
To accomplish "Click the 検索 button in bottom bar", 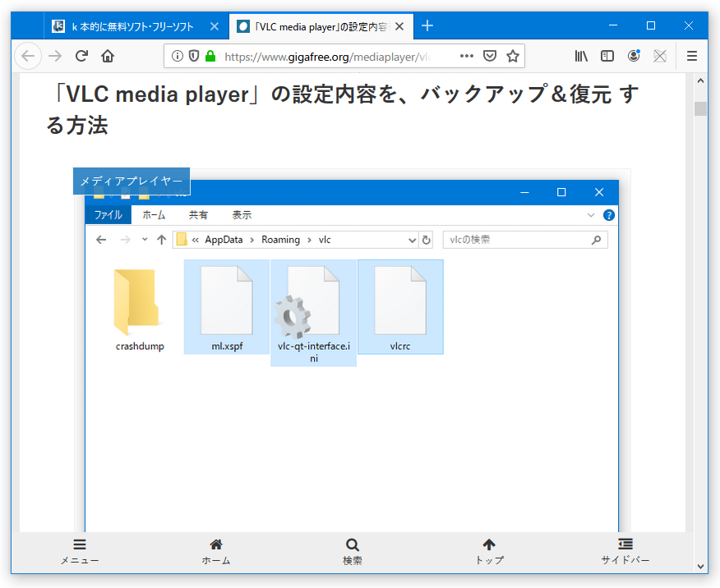I will click(x=353, y=552).
